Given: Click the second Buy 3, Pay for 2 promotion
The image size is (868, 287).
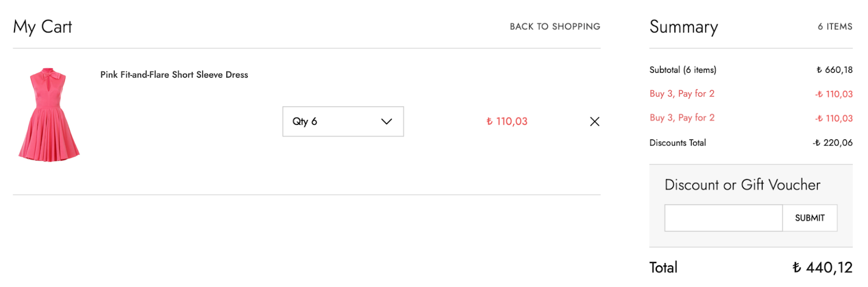Looking at the screenshot, I should [x=682, y=118].
